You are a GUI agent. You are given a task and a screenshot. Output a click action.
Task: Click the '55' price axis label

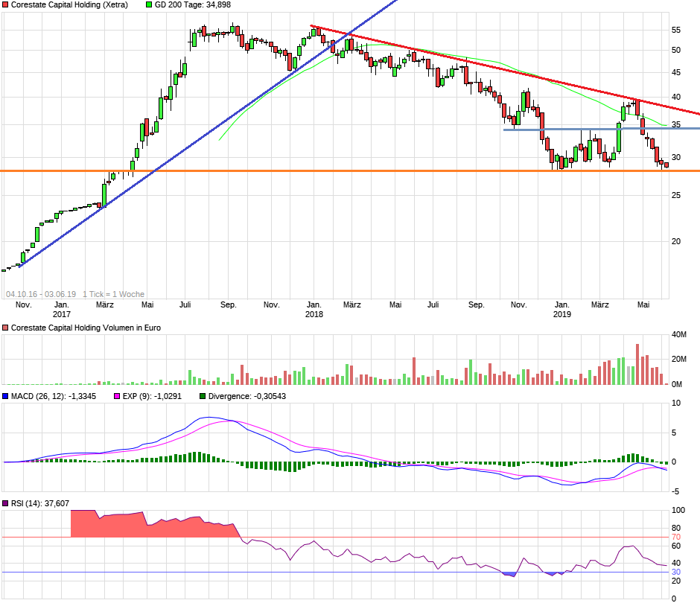(676, 30)
